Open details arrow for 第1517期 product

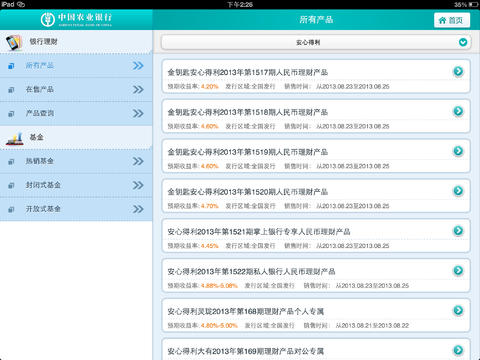click(x=458, y=71)
